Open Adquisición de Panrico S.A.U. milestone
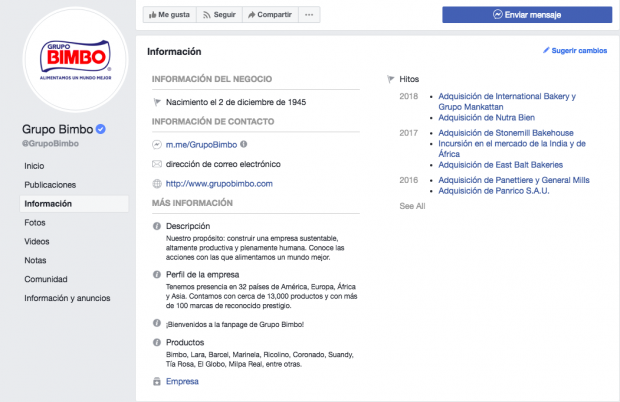Image resolution: width=620 pixels, height=402 pixels. 494,191
